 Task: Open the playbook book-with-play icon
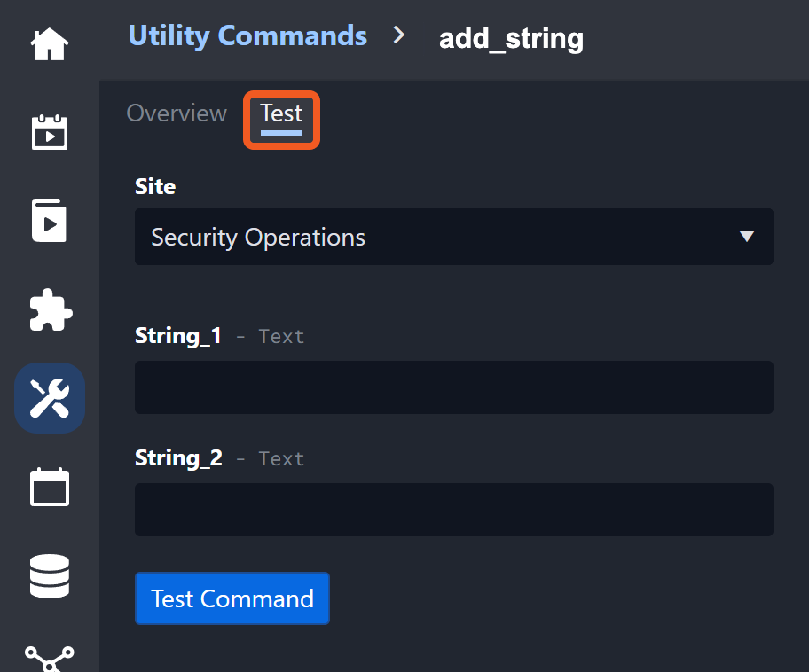[x=50, y=221]
